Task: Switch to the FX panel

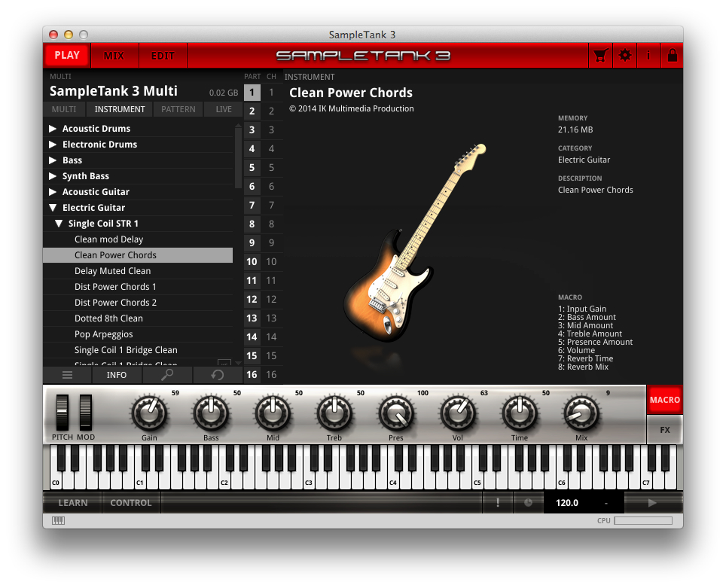Action: coord(663,430)
